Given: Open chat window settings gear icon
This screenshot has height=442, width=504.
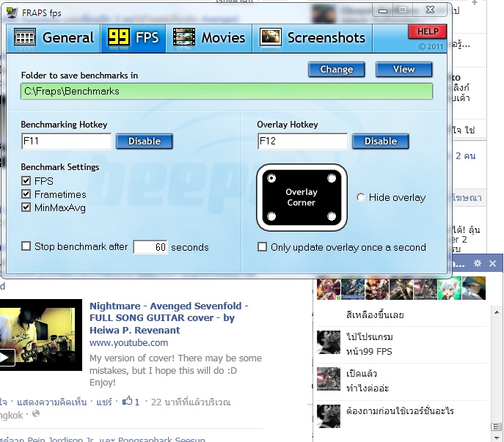Looking at the screenshot, I should [x=478, y=263].
